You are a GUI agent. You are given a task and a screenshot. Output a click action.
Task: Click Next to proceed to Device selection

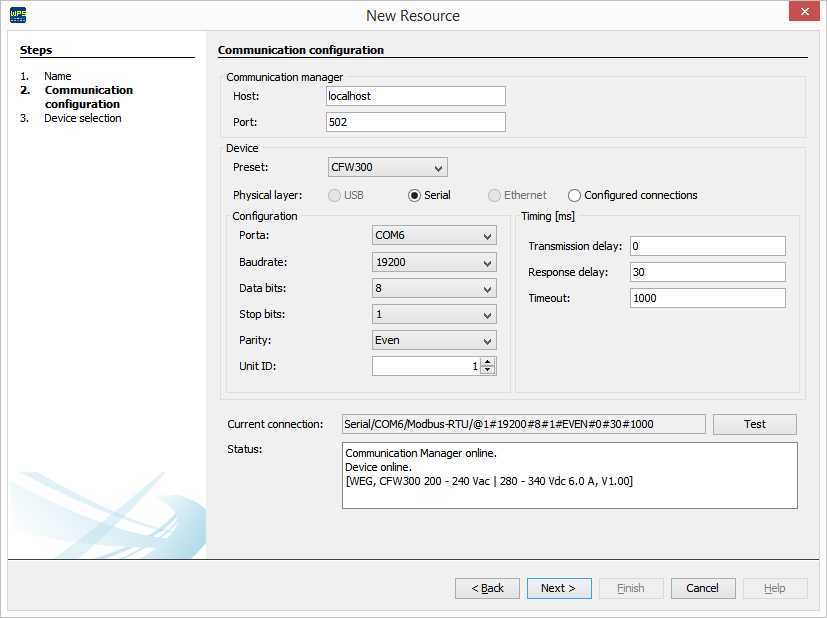[x=558, y=588]
